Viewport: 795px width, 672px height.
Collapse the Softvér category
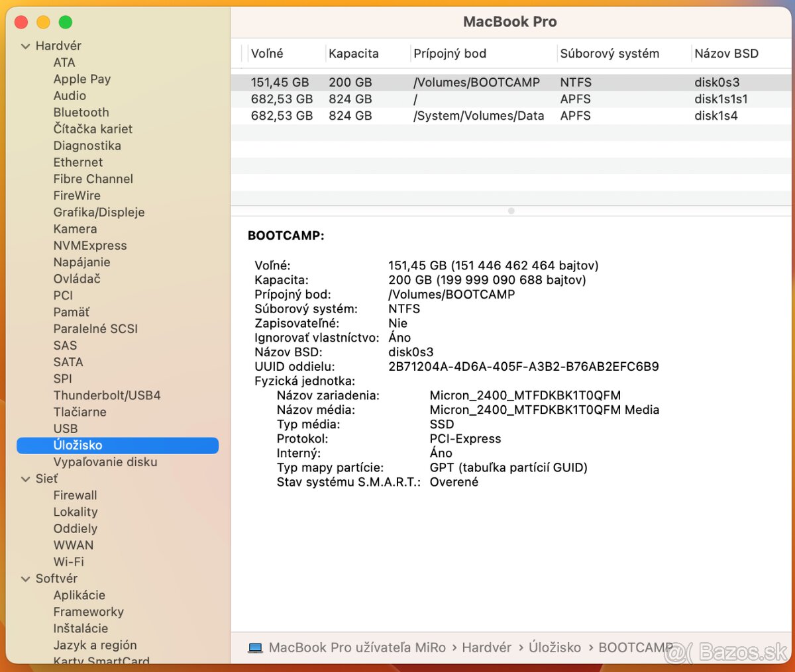25,579
